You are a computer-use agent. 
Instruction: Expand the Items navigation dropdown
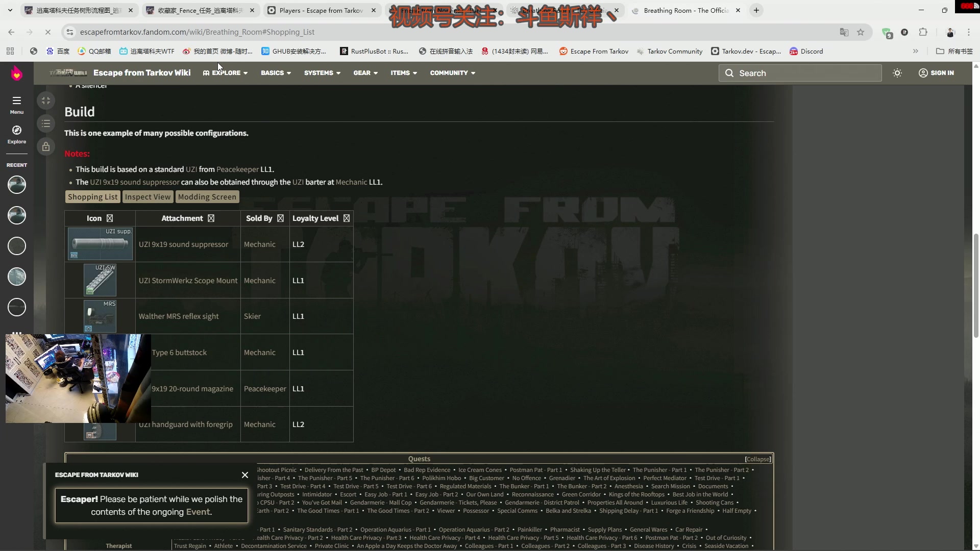pyautogui.click(x=404, y=73)
